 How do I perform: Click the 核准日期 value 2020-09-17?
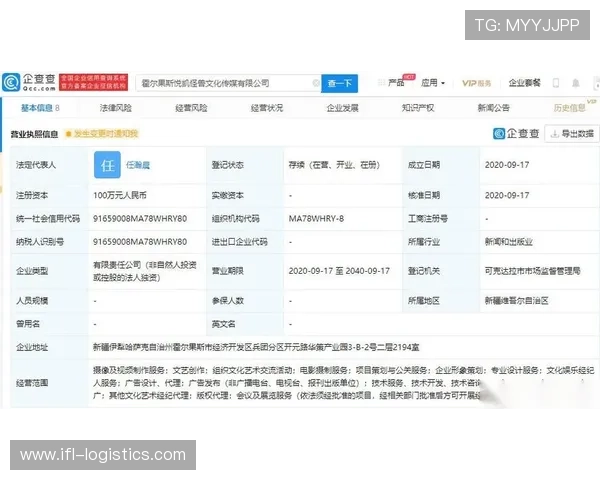(x=507, y=195)
